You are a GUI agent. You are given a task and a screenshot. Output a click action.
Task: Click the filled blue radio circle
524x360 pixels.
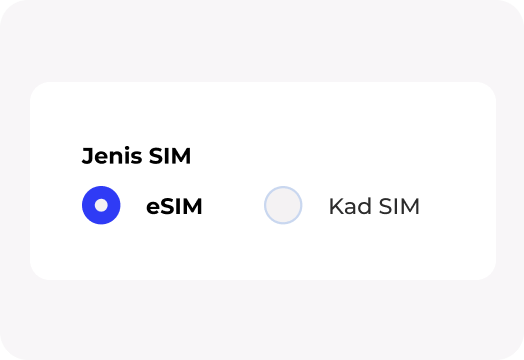101,205
